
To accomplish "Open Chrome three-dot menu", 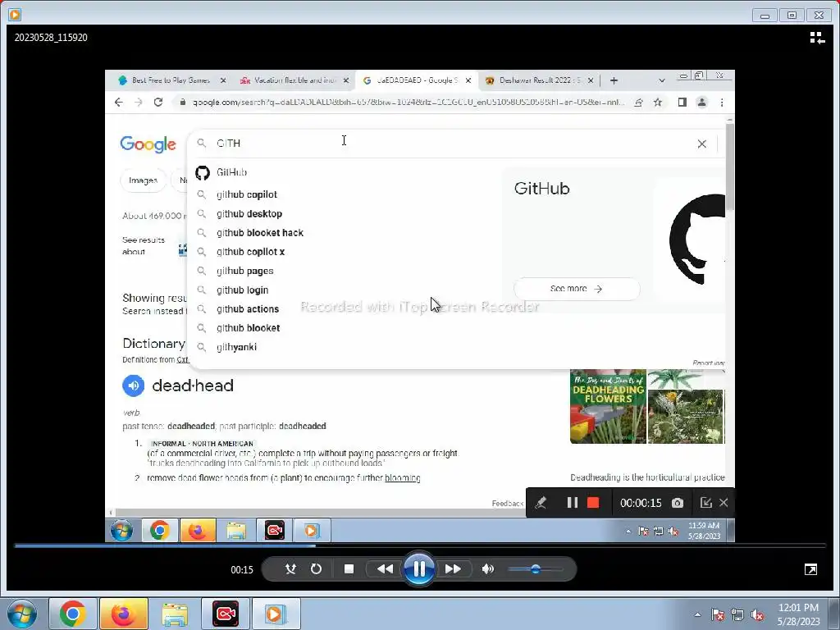I will [x=722, y=103].
